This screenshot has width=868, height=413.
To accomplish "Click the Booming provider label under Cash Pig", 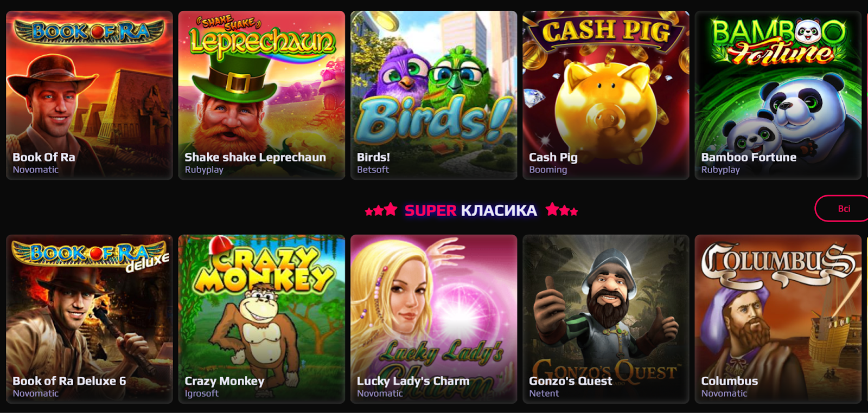I will coord(548,170).
